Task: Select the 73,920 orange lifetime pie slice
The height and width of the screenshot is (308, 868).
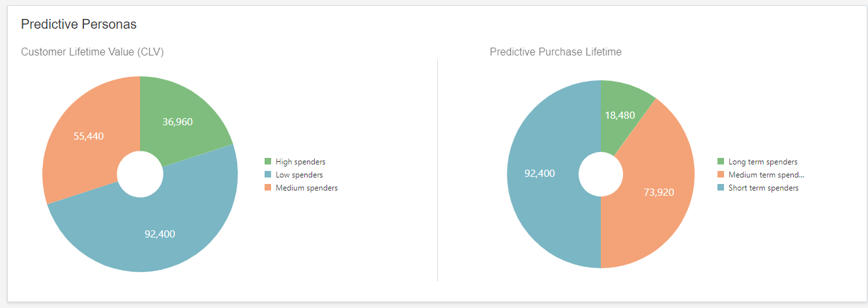Action: [658, 192]
